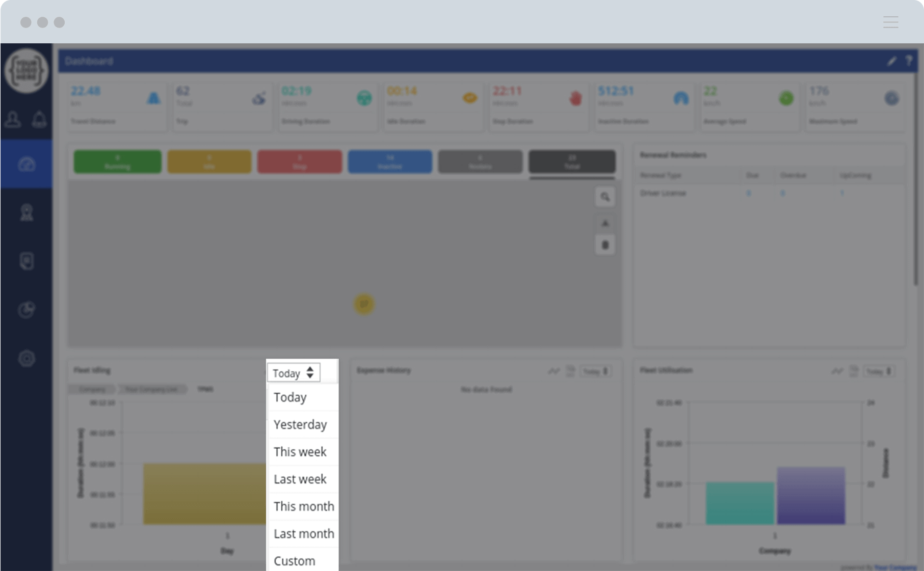Viewport: 924px width, 571px height.
Task: Click the settings gear icon in sidebar
Action: [x=27, y=359]
